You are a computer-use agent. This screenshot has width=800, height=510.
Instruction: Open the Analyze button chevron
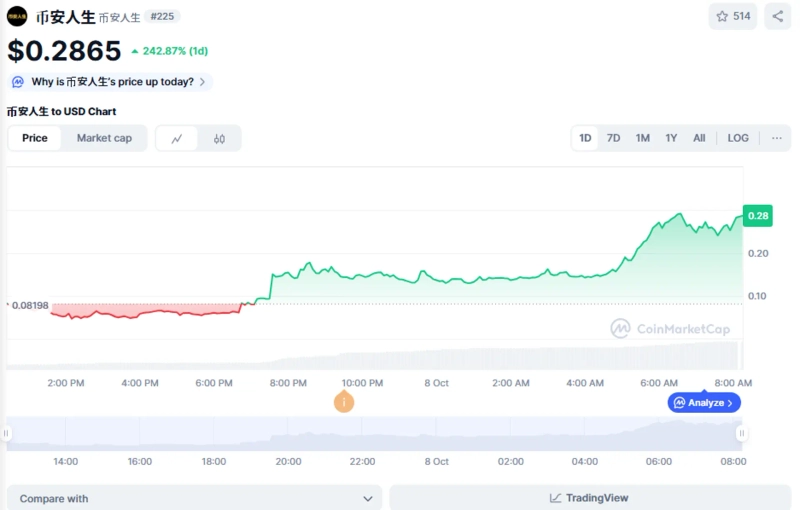pos(731,403)
